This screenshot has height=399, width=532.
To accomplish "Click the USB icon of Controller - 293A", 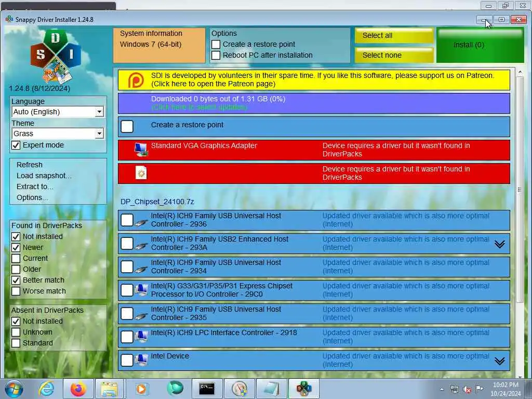I will [141, 246].
